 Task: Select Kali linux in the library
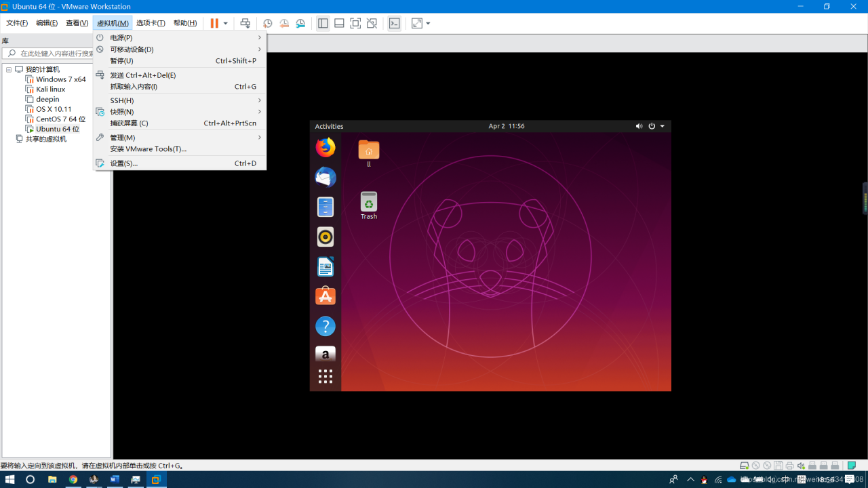pyautogui.click(x=51, y=89)
